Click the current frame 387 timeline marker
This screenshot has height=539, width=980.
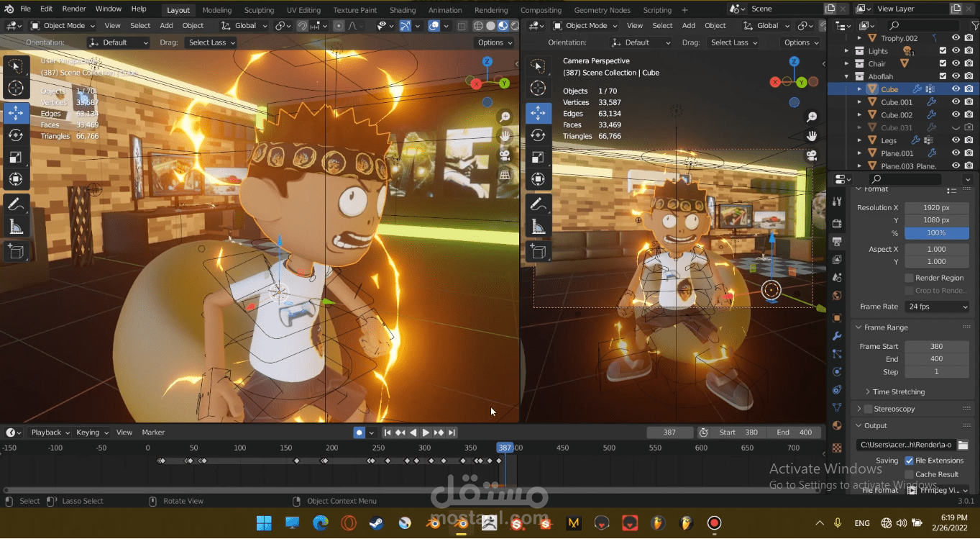(x=505, y=448)
